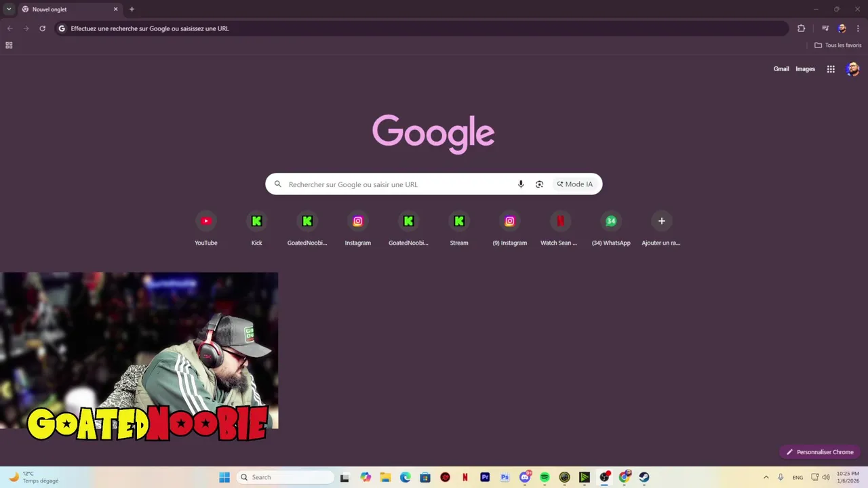
Task: Open the Google apps grid
Action: tap(831, 69)
